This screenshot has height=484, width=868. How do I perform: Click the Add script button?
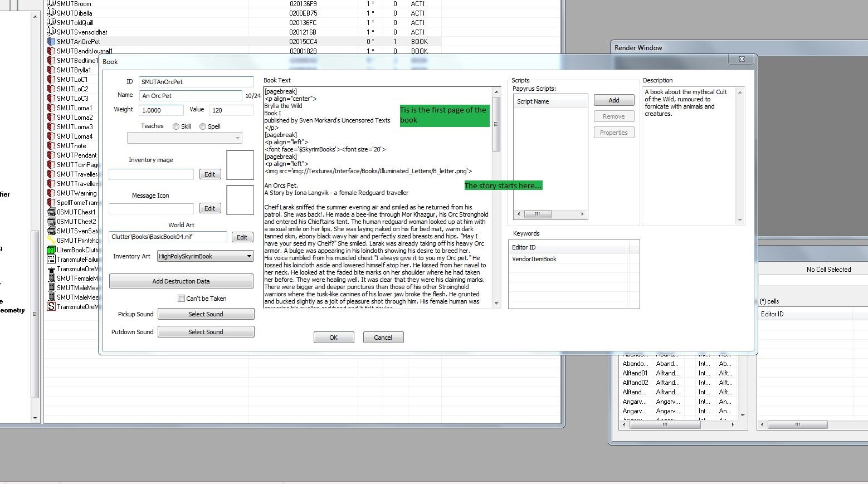pyautogui.click(x=614, y=100)
